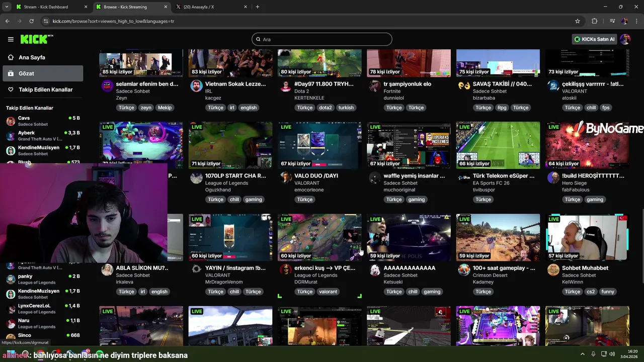This screenshot has width=644, height=362.
Task: Click taskbar volume speaker icon
Action: coord(612,354)
